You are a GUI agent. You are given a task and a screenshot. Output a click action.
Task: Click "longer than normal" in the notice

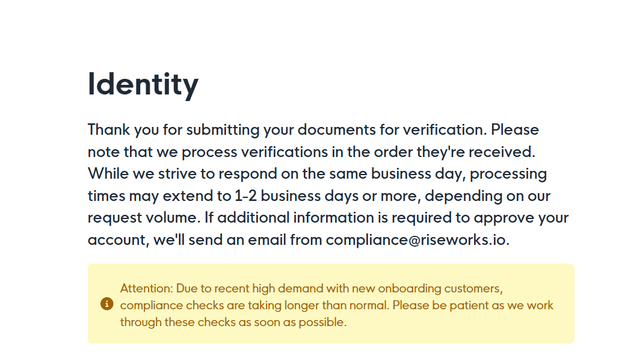[x=336, y=306]
